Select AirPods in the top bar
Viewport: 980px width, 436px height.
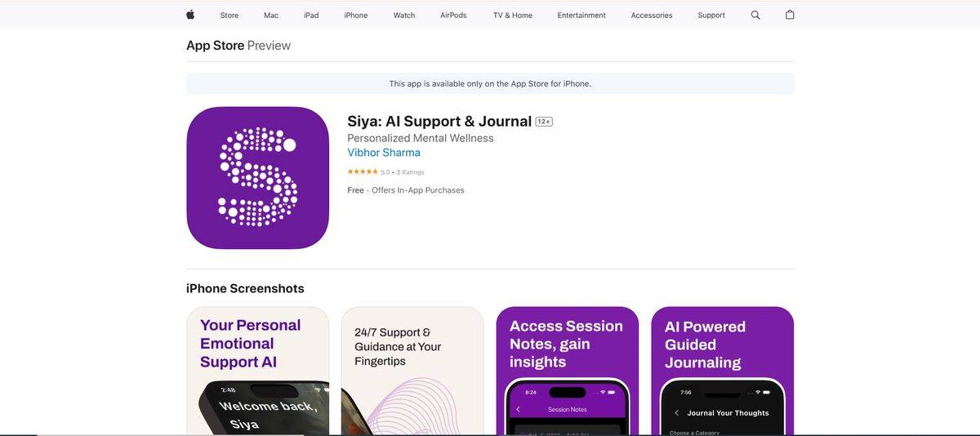[x=453, y=16]
